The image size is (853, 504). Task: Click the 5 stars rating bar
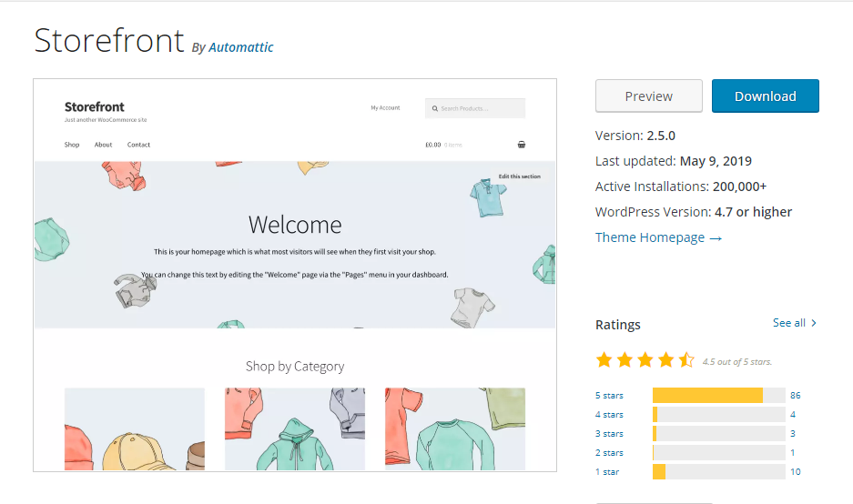pyautogui.click(x=718, y=395)
